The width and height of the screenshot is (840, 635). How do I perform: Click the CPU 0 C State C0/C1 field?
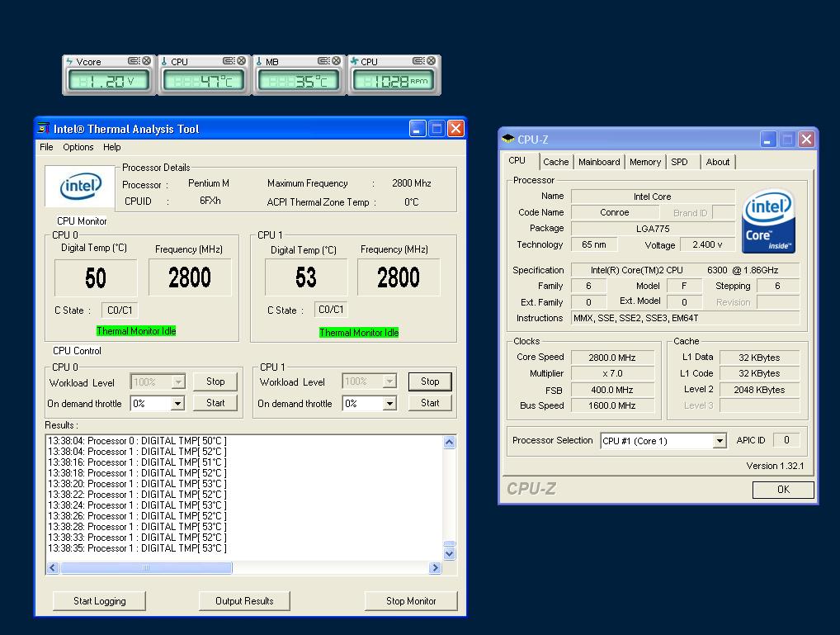click(x=120, y=310)
